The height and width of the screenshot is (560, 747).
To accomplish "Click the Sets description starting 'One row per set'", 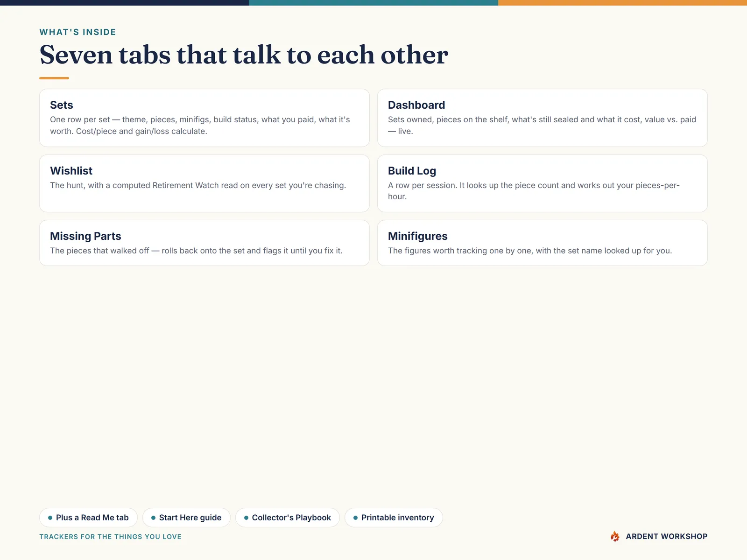I will click(x=200, y=126).
